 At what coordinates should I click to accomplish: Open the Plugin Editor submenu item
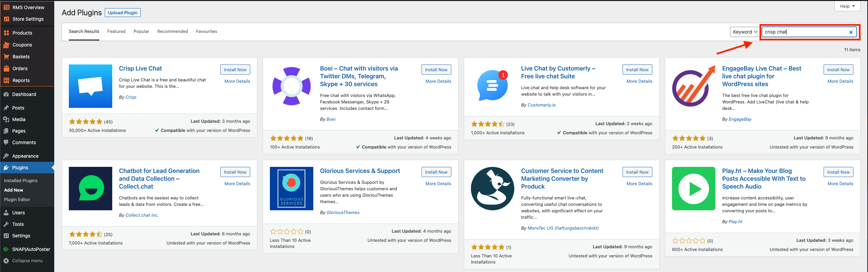point(17,200)
